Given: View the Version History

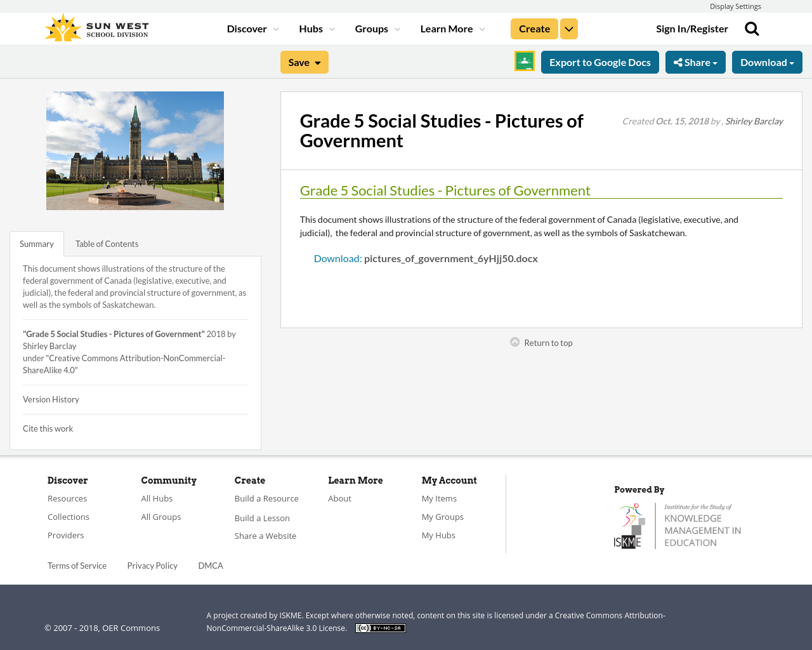Looking at the screenshot, I should pos(51,399).
